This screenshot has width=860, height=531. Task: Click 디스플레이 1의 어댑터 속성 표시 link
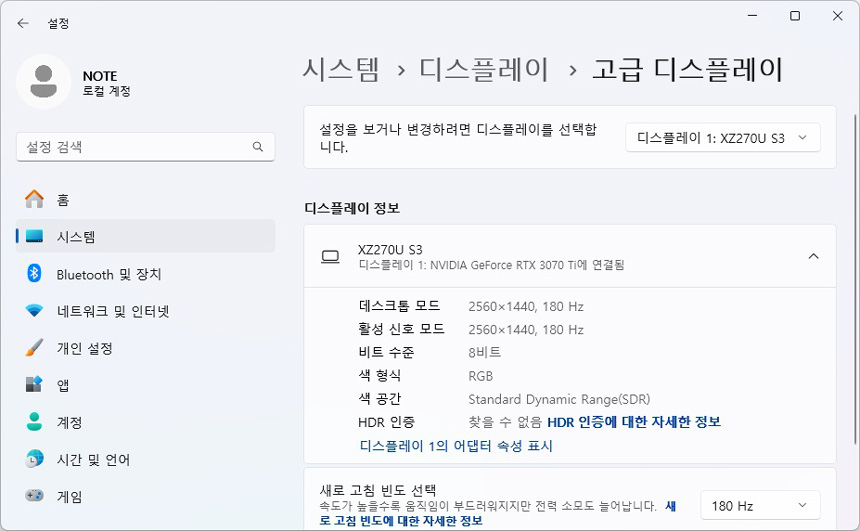(456, 445)
